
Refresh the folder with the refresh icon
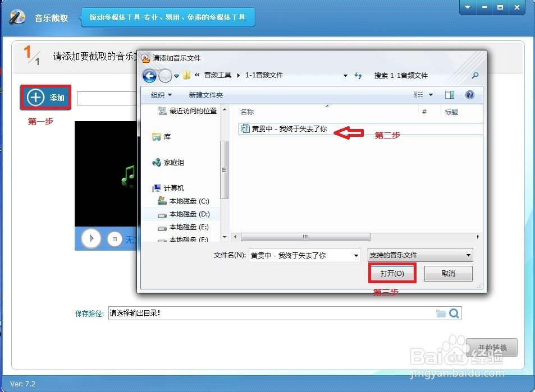tap(358, 75)
